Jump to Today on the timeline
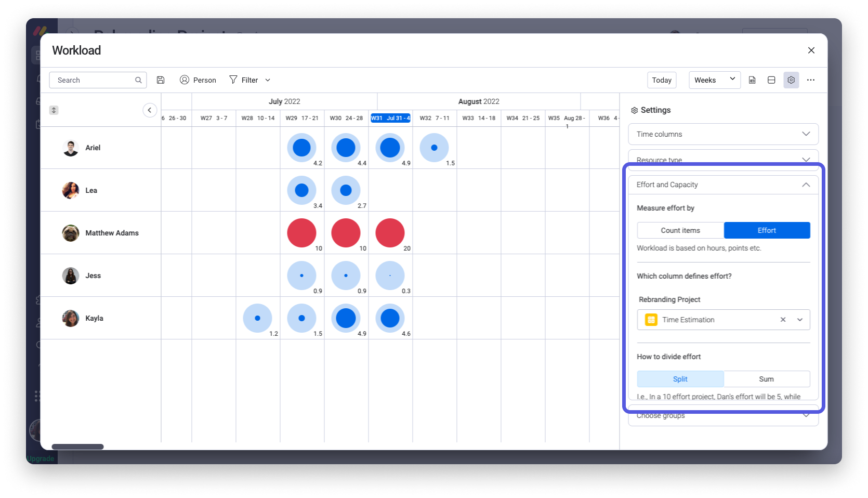868x498 pixels. 662,80
